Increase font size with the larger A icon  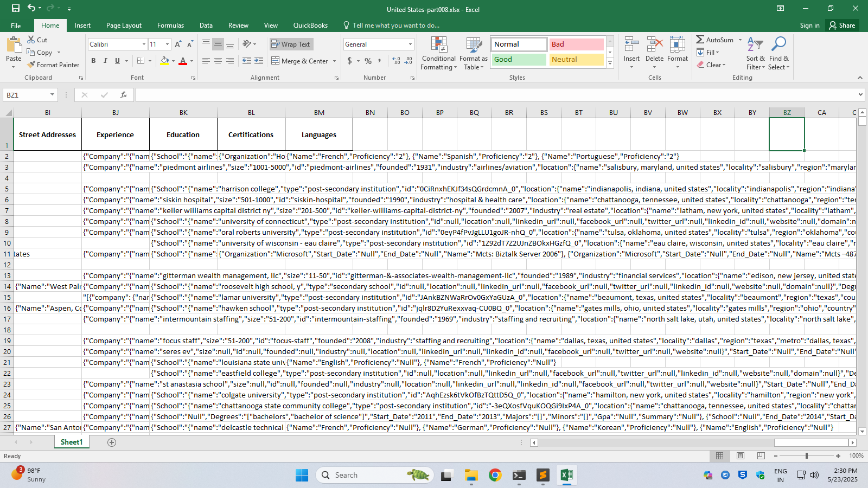pos(178,44)
